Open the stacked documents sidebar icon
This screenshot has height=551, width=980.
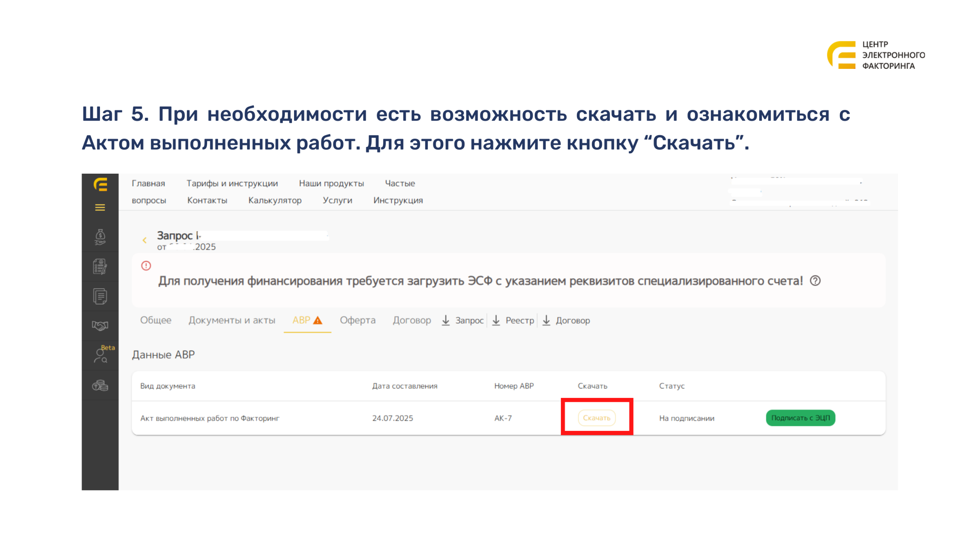pos(100,296)
